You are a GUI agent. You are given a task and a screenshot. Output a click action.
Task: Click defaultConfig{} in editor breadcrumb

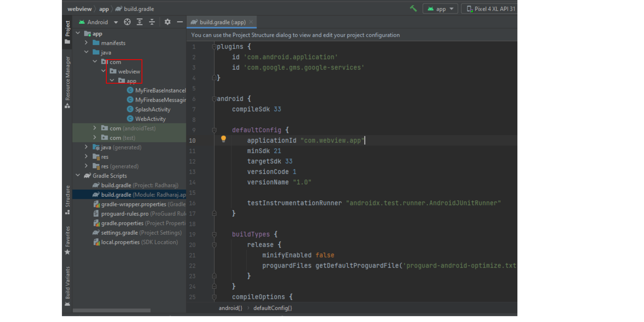(273, 308)
